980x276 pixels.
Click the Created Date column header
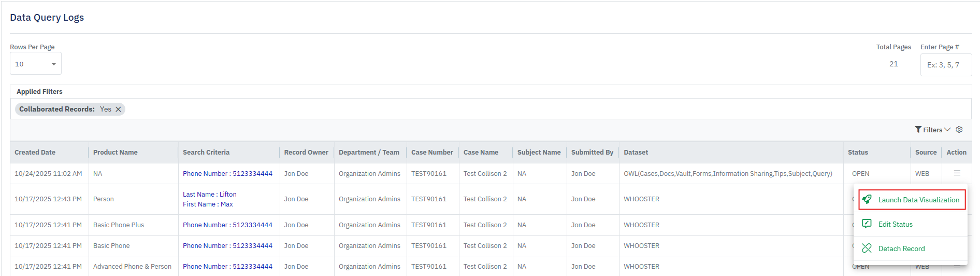coord(35,152)
